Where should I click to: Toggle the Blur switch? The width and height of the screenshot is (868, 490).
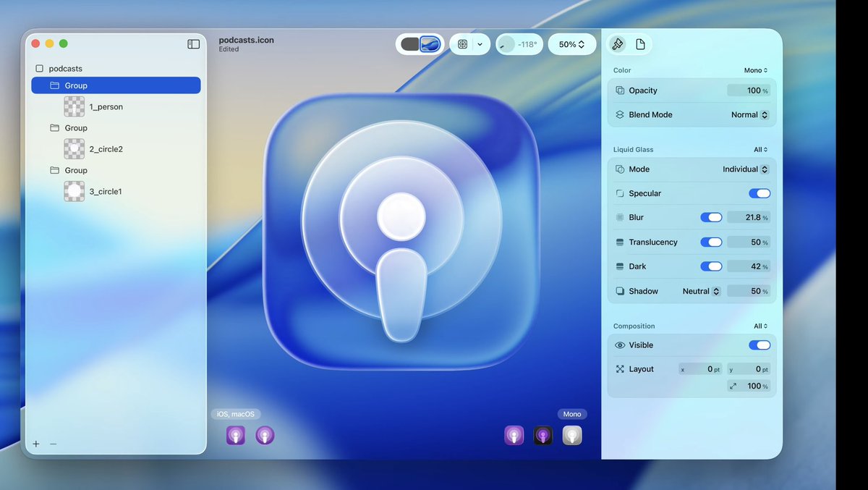pos(711,217)
